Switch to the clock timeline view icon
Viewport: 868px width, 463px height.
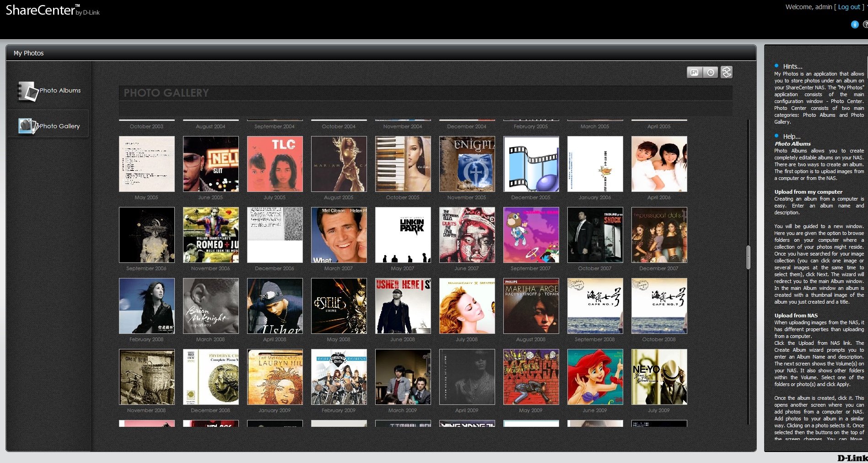[710, 72]
